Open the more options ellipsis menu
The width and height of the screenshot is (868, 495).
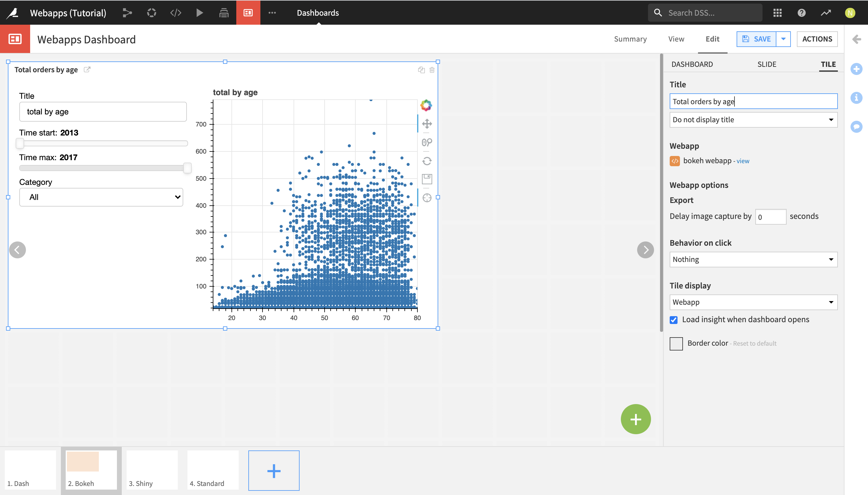coord(272,13)
